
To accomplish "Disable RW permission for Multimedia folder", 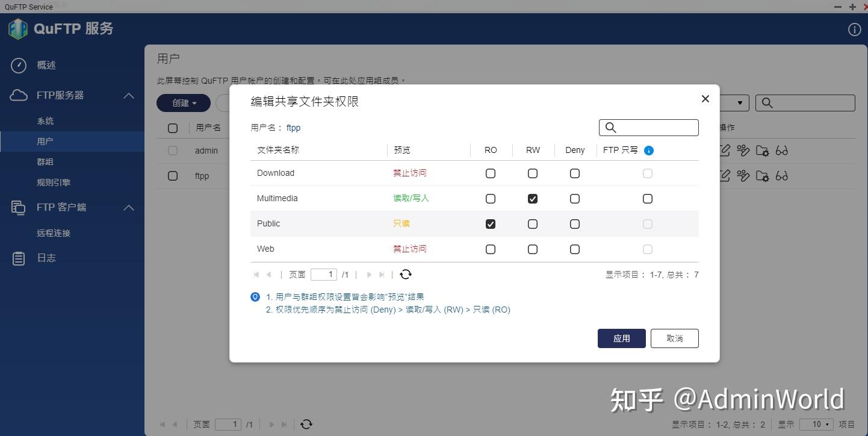I will point(532,198).
